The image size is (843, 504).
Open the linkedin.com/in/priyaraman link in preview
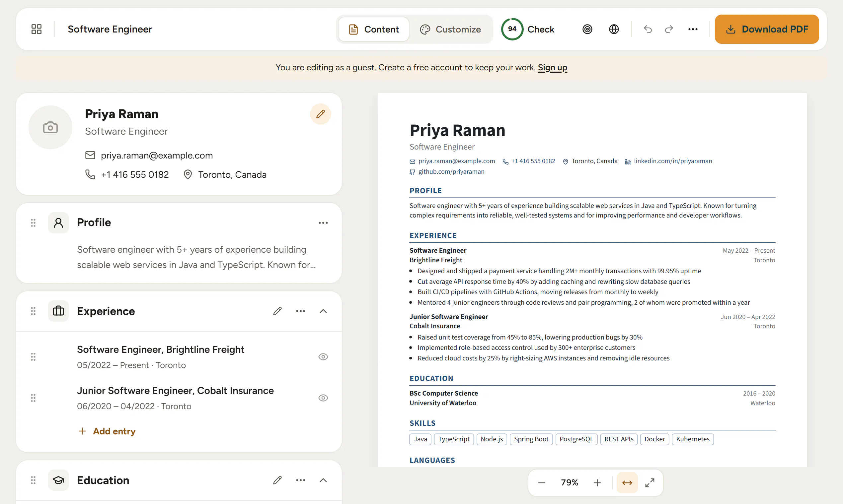673,161
